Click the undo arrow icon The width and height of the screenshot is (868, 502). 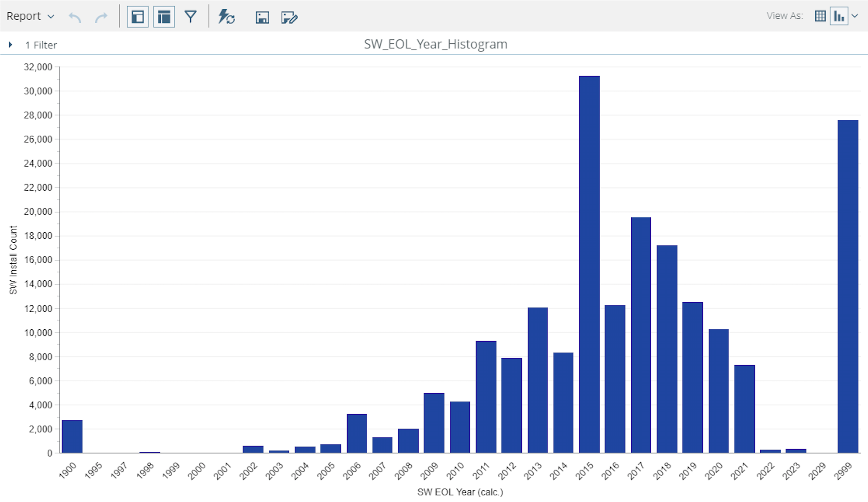pos(75,17)
